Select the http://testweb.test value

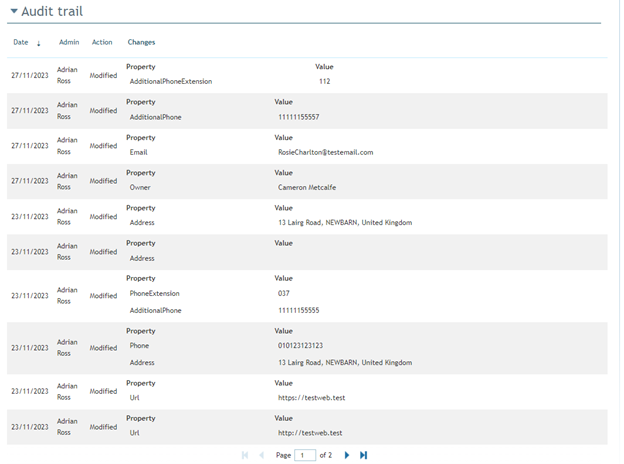pyautogui.click(x=310, y=433)
